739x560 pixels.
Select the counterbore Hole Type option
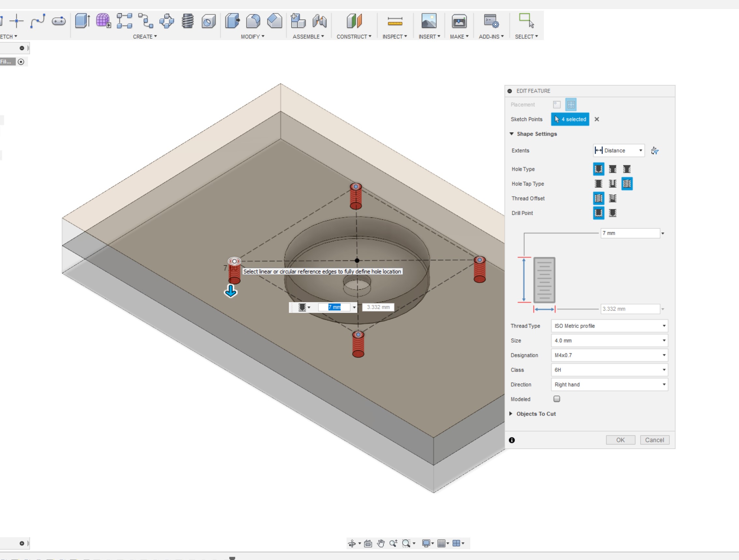pos(612,169)
